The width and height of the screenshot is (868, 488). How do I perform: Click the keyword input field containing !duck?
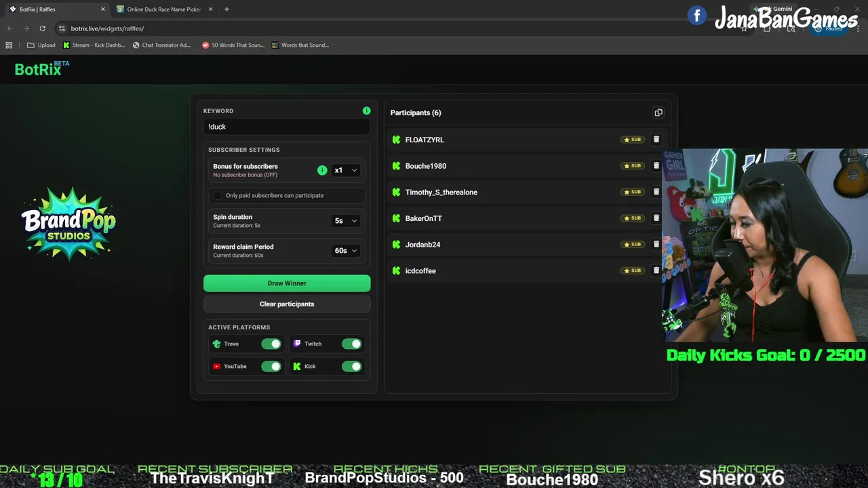(287, 127)
